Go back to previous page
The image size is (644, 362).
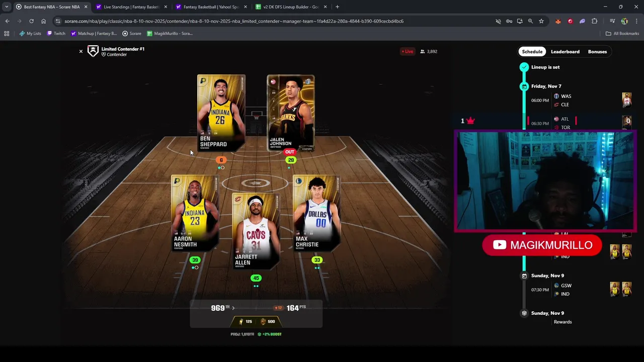point(7,21)
